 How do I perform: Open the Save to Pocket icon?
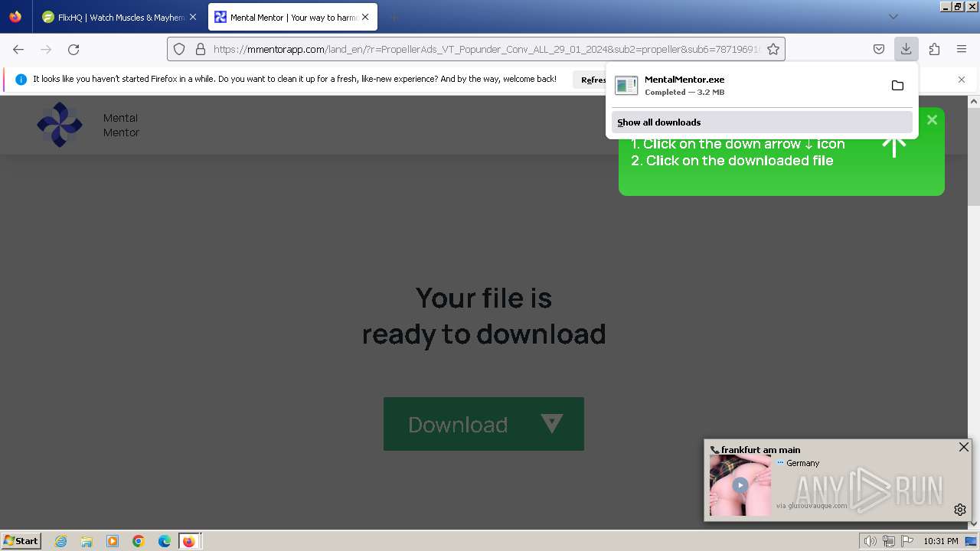879,49
